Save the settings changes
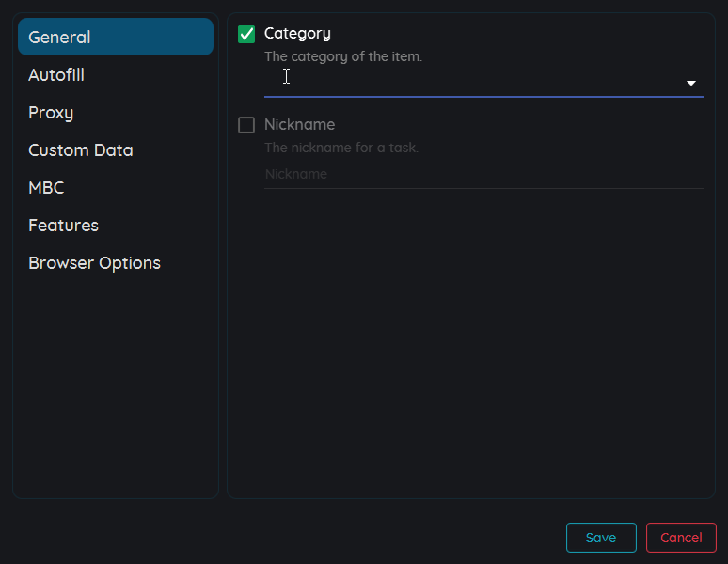This screenshot has height=564, width=728. 601,538
